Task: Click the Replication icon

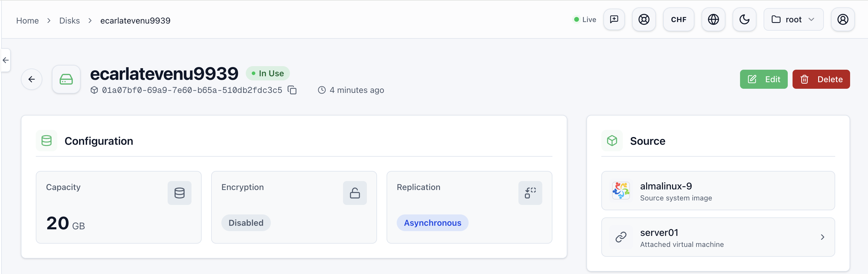Action: [530, 193]
